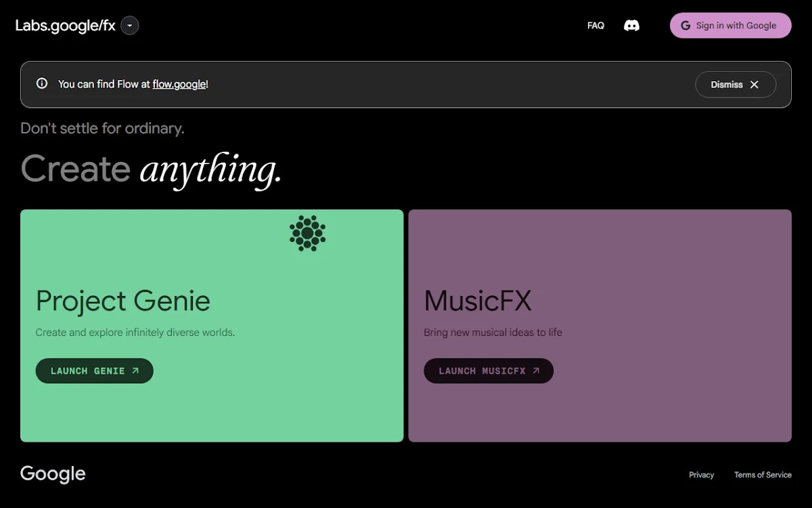812x508 pixels.
Task: Open Terms of Service link
Action: (x=763, y=475)
